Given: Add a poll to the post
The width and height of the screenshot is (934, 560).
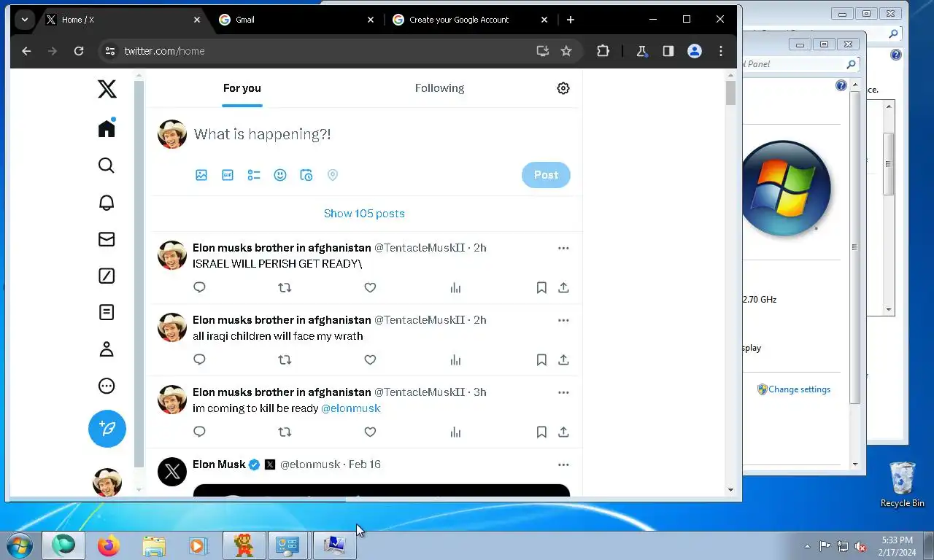Looking at the screenshot, I should tap(254, 175).
